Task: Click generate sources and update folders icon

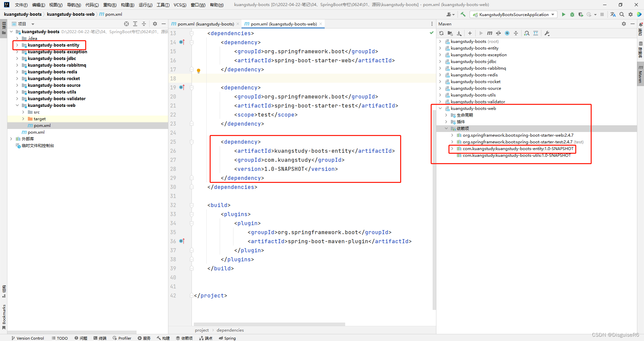Action: coord(450,33)
